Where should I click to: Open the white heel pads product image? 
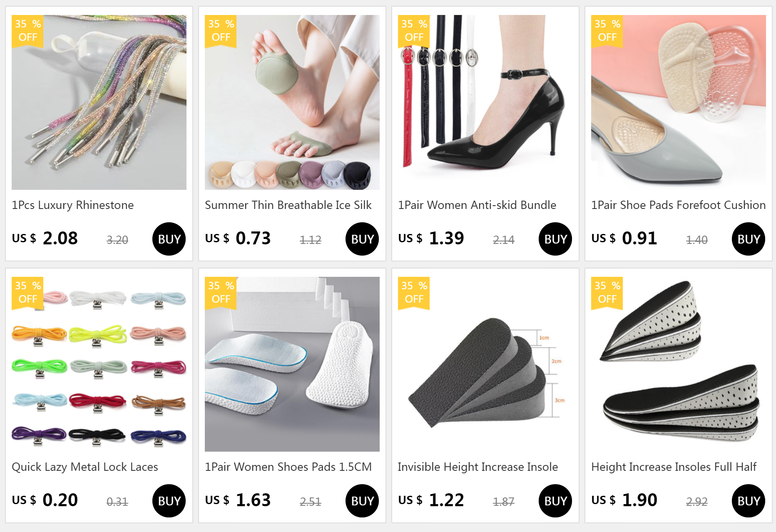pos(292,364)
